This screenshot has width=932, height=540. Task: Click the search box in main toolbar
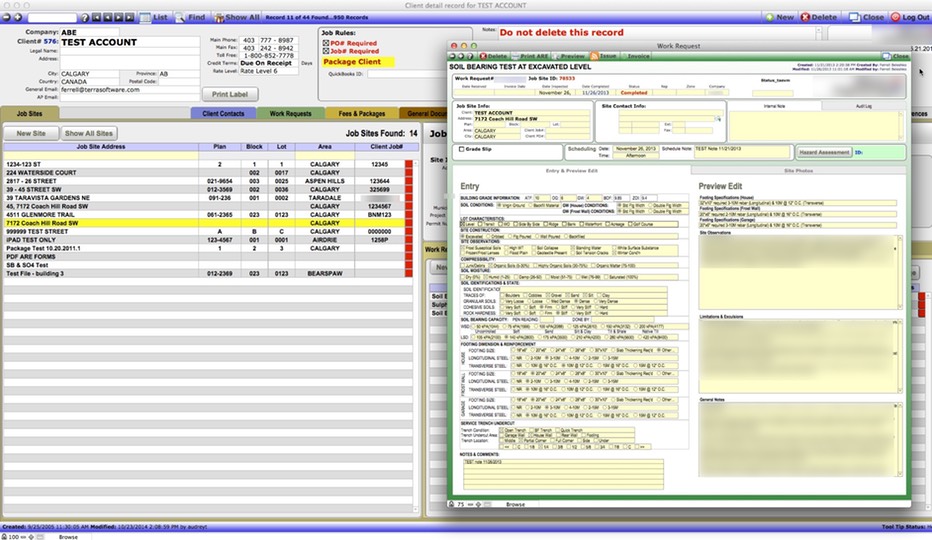point(52,17)
